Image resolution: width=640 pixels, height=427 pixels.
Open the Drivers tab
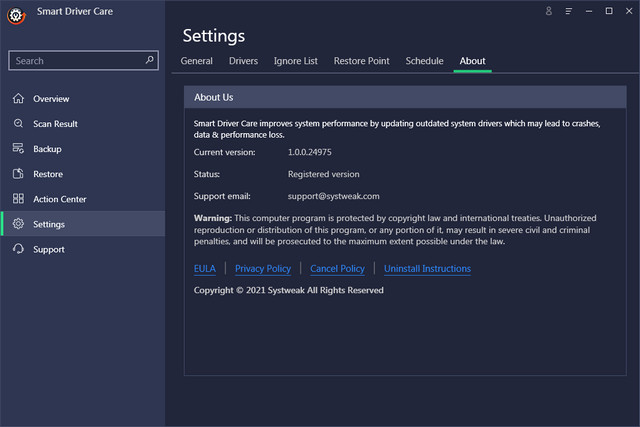point(243,61)
